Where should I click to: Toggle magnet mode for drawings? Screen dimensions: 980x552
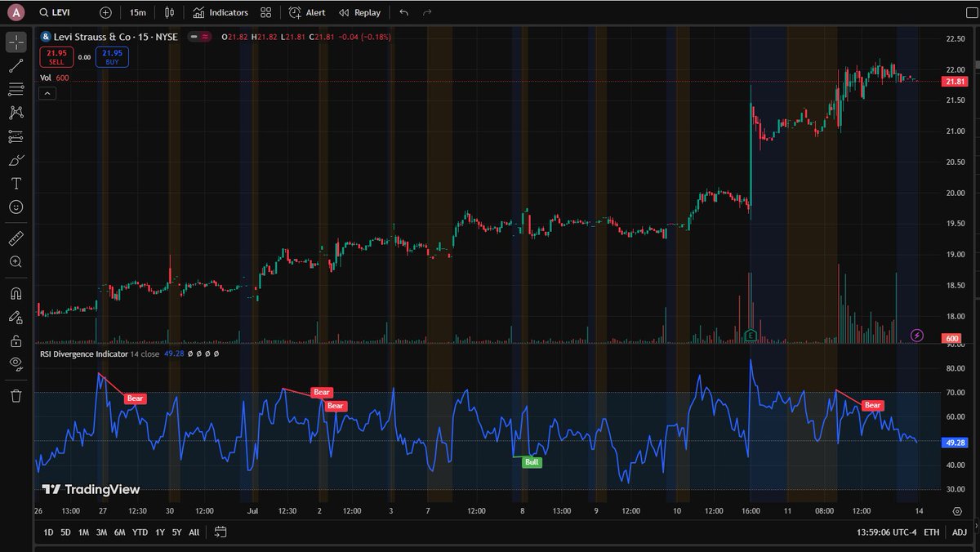(16, 293)
